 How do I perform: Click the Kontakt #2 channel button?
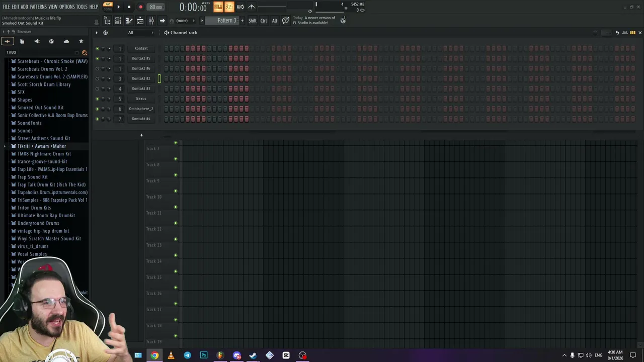tap(141, 78)
